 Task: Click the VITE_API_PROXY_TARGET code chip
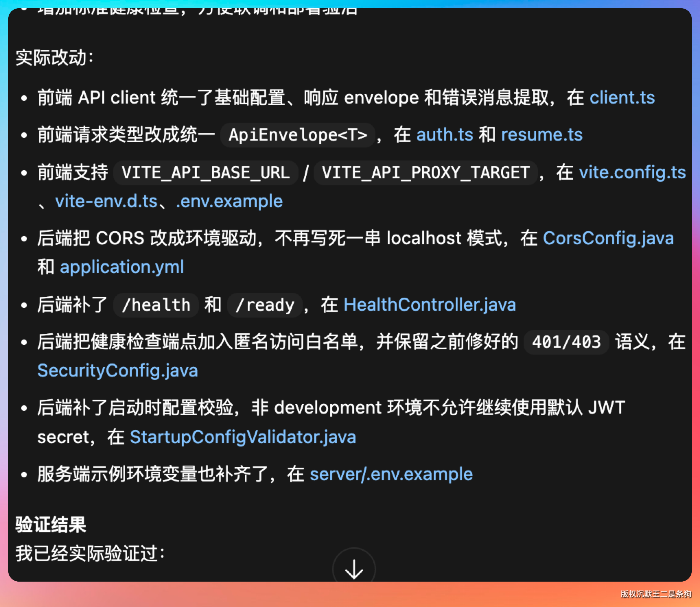tap(425, 172)
